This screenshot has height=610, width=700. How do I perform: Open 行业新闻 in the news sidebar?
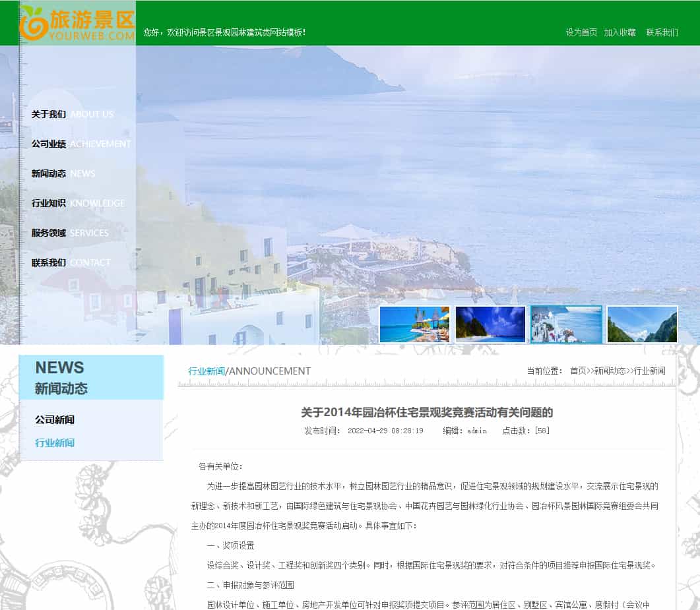click(55, 442)
